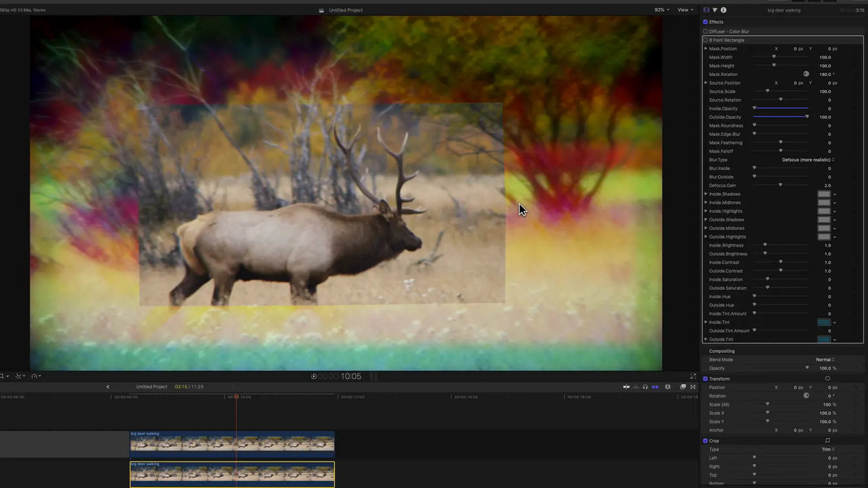Toggle viewer full screen icon
Image resolution: width=868 pixels, height=488 pixels.
(693, 376)
